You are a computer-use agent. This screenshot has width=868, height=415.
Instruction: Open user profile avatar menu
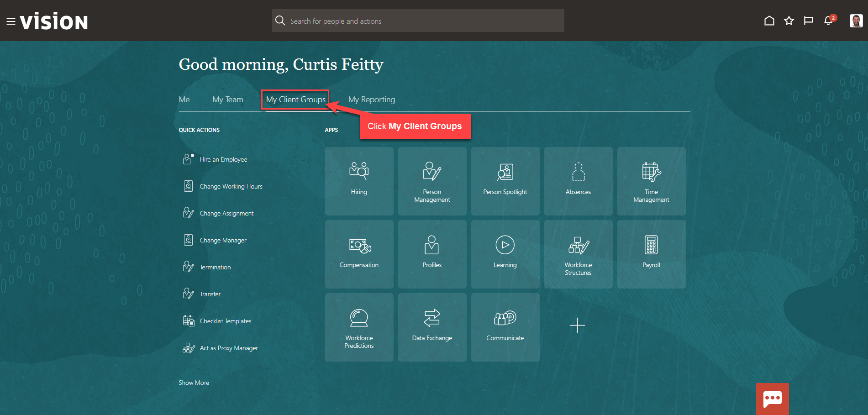[x=856, y=21]
